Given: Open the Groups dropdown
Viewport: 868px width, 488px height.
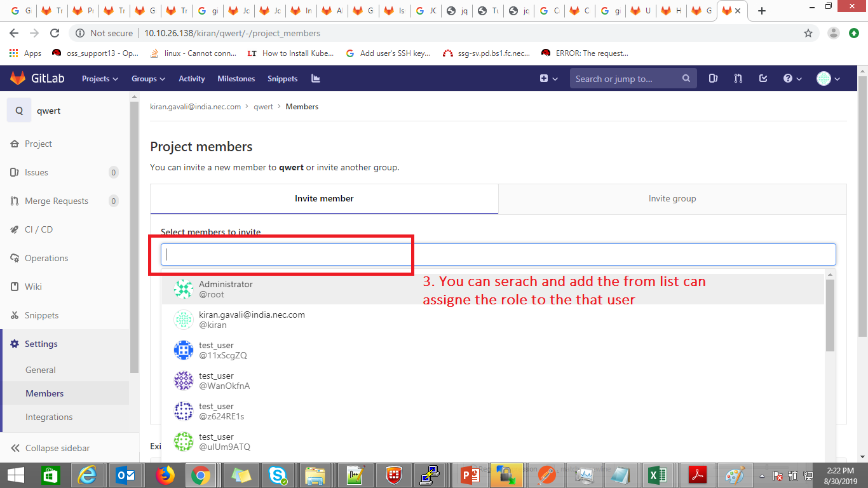Looking at the screenshot, I should tap(147, 78).
